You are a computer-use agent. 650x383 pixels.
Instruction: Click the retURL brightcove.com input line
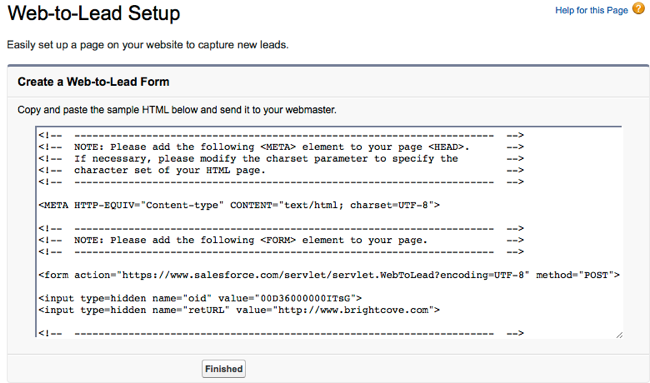[239, 310]
